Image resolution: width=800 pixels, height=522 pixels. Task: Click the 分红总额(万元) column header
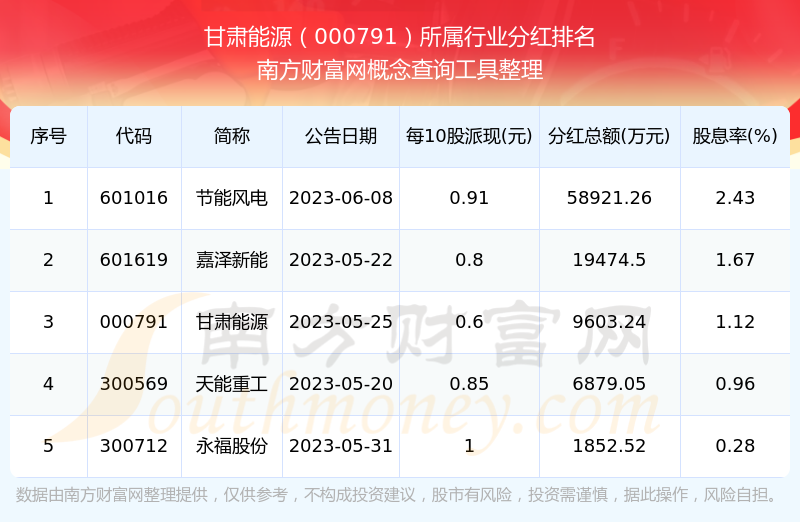(x=609, y=136)
